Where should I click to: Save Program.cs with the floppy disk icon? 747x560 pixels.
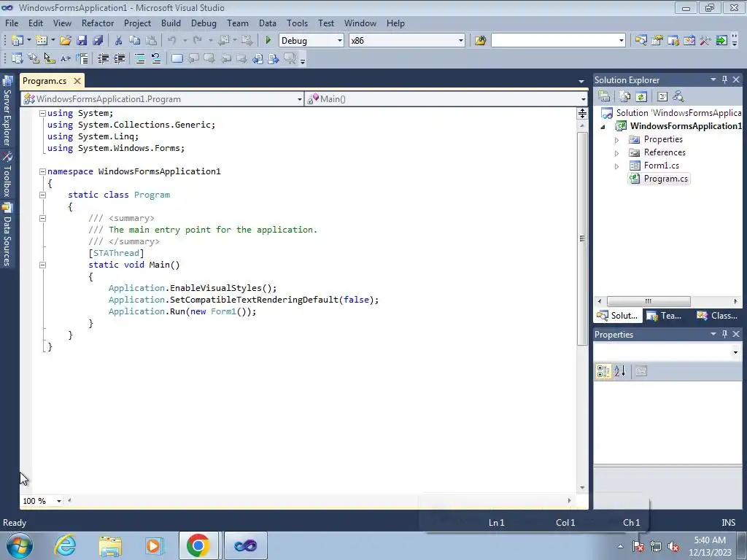tap(82, 41)
